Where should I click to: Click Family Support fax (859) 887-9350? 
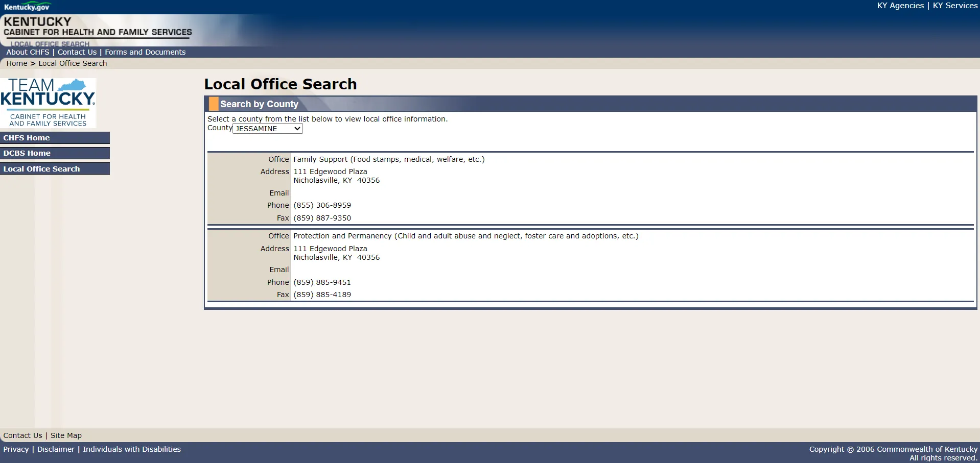(322, 218)
